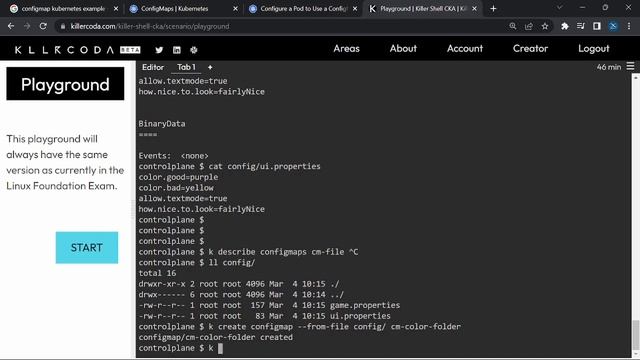Click the Slack icon in Killercoda header

point(194,50)
